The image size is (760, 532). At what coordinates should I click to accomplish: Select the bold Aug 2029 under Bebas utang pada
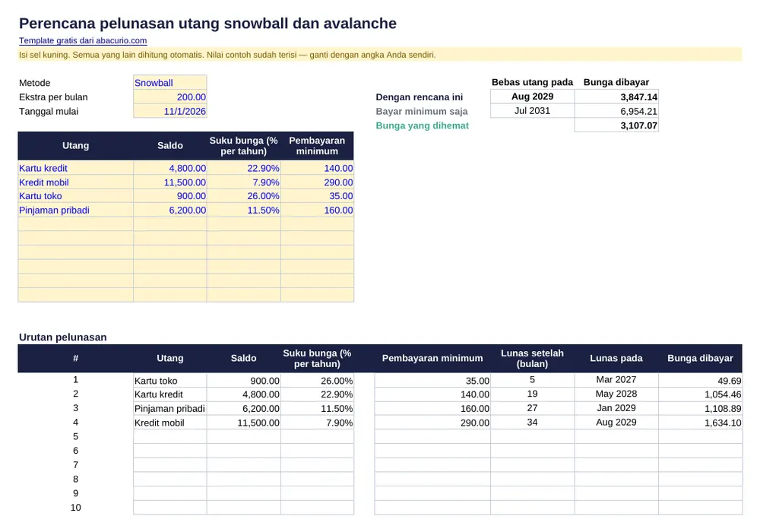pyautogui.click(x=532, y=97)
